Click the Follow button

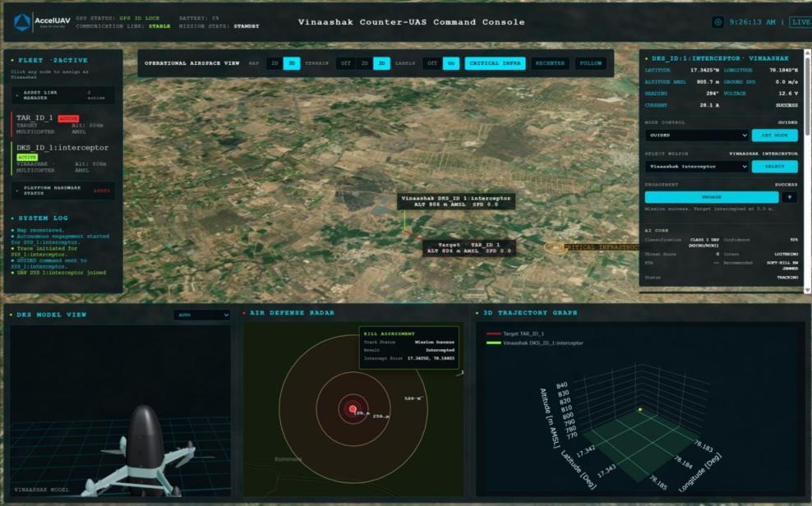[590, 63]
